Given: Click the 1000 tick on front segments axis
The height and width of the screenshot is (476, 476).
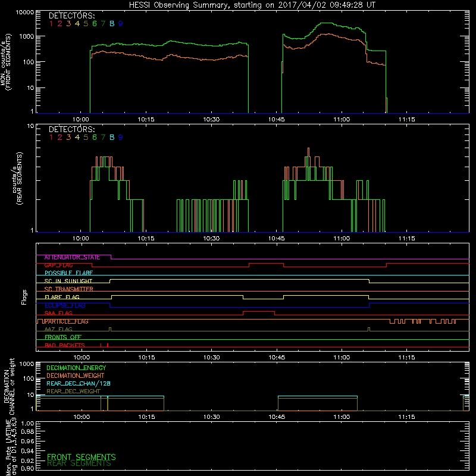Looking at the screenshot, I should pyautogui.click(x=27, y=36).
